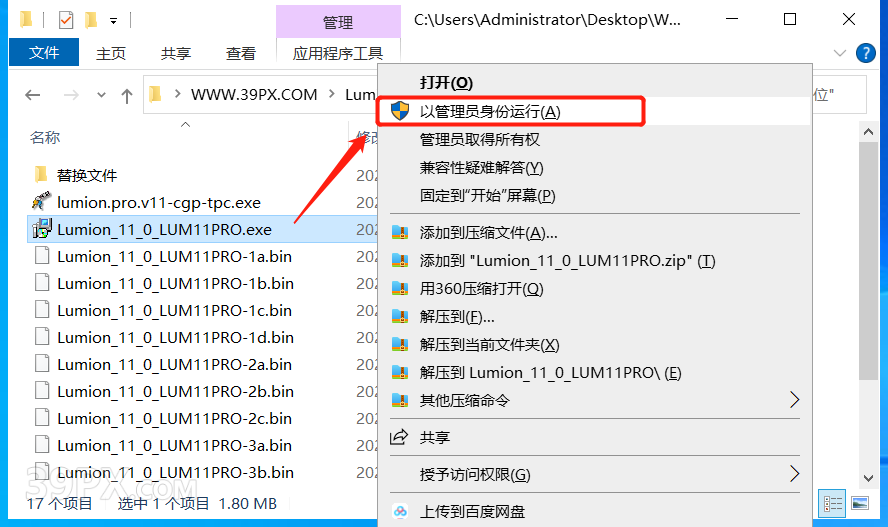Click the Baidu Netdisk cloud icon
This screenshot has height=527, width=888.
tap(400, 512)
